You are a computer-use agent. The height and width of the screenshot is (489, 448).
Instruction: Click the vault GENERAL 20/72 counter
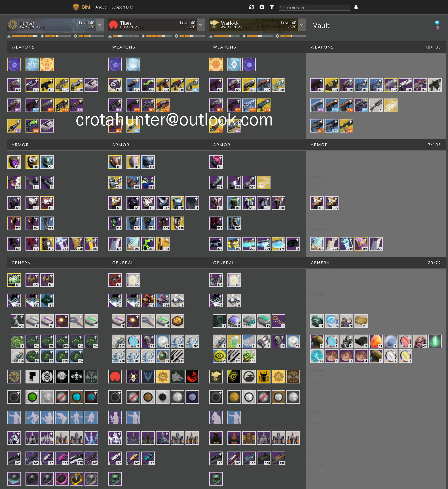tap(434, 263)
